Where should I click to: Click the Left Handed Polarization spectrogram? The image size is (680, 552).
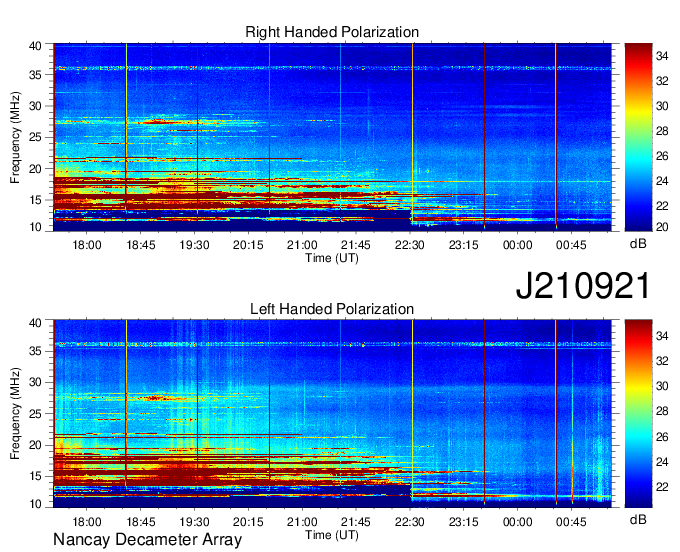[x=332, y=413]
